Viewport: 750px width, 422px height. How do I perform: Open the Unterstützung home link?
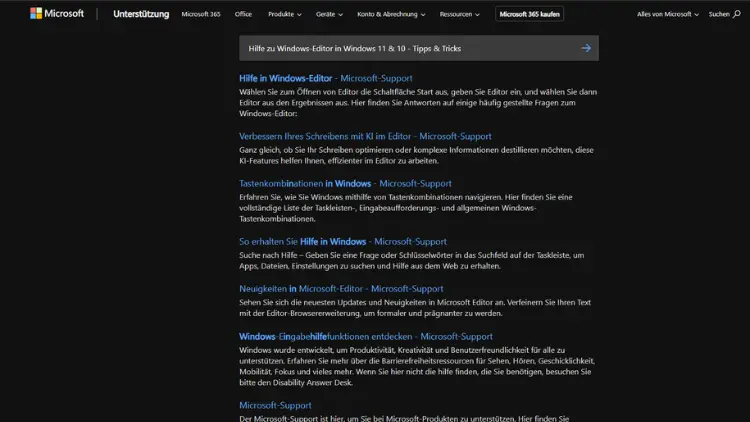[x=141, y=14]
